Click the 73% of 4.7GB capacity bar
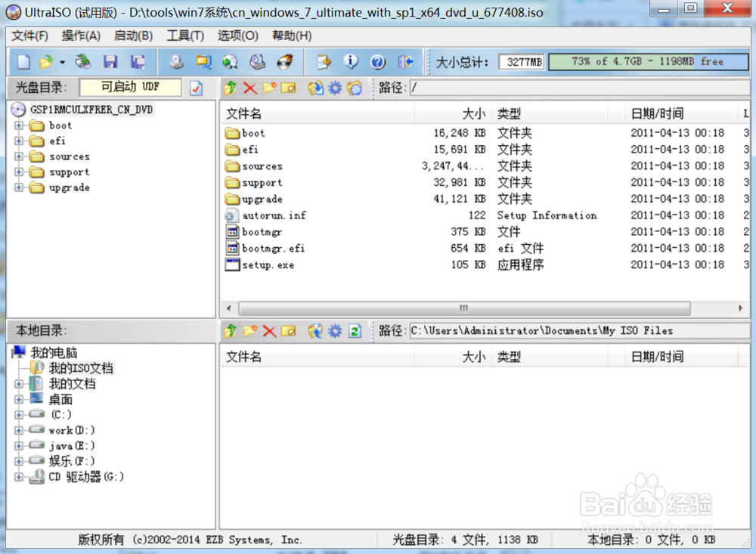Viewport: 756px width, 554px height. click(648, 62)
